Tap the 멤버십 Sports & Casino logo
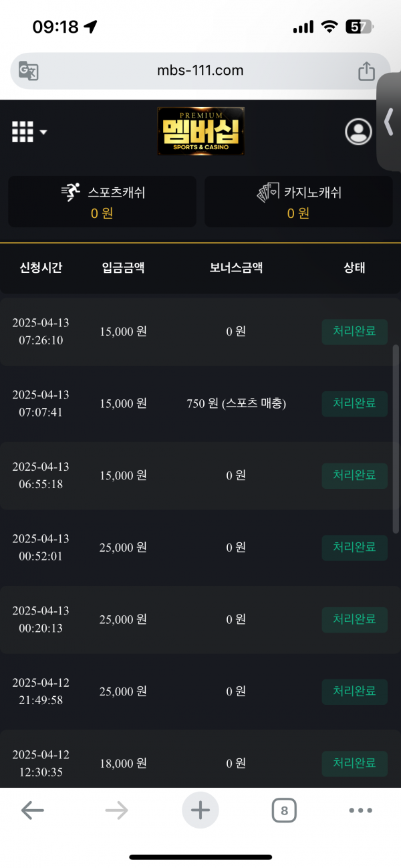This screenshot has height=868, width=401. (x=201, y=131)
